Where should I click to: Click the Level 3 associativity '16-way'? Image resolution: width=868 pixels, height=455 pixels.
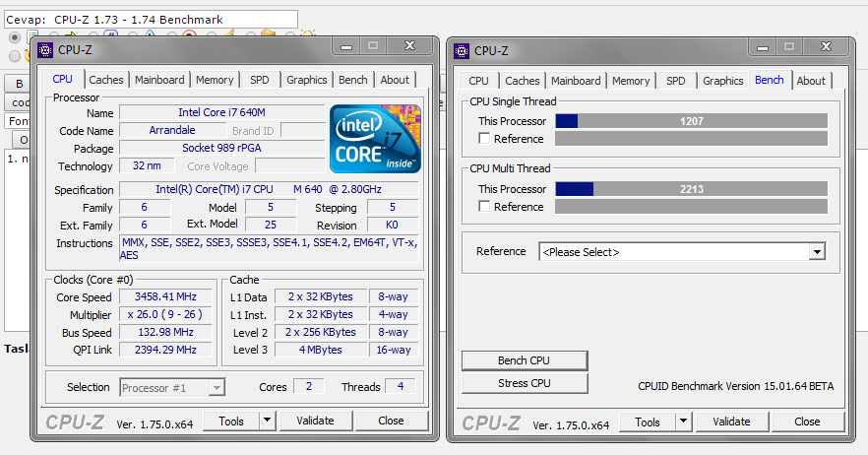[394, 350]
